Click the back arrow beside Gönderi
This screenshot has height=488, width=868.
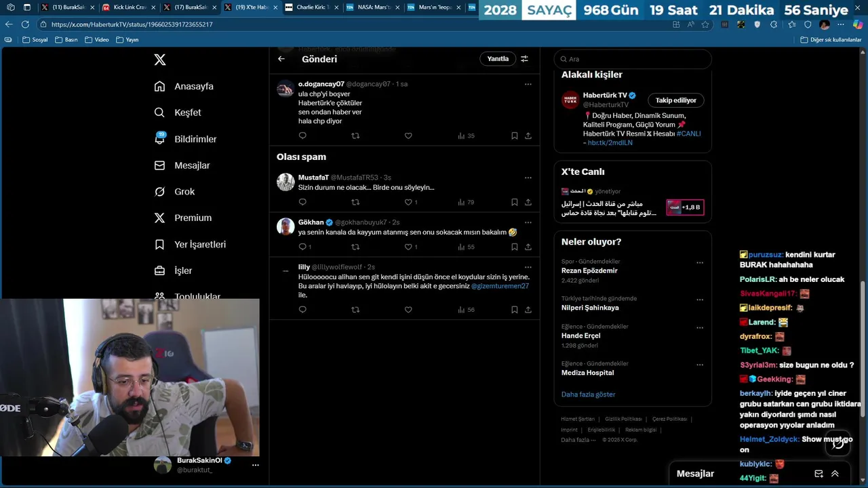281,59
